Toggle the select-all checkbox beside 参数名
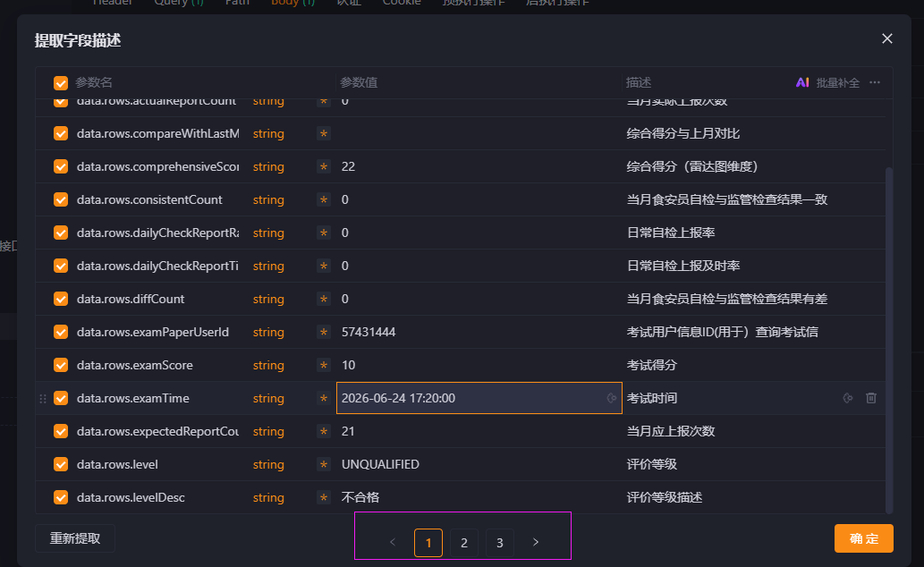The image size is (924, 567). click(61, 82)
